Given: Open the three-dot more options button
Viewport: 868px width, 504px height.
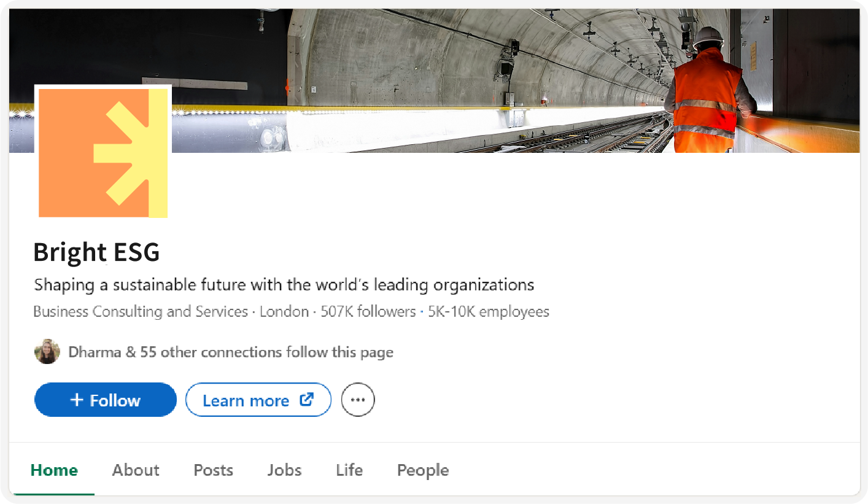Looking at the screenshot, I should (x=358, y=400).
